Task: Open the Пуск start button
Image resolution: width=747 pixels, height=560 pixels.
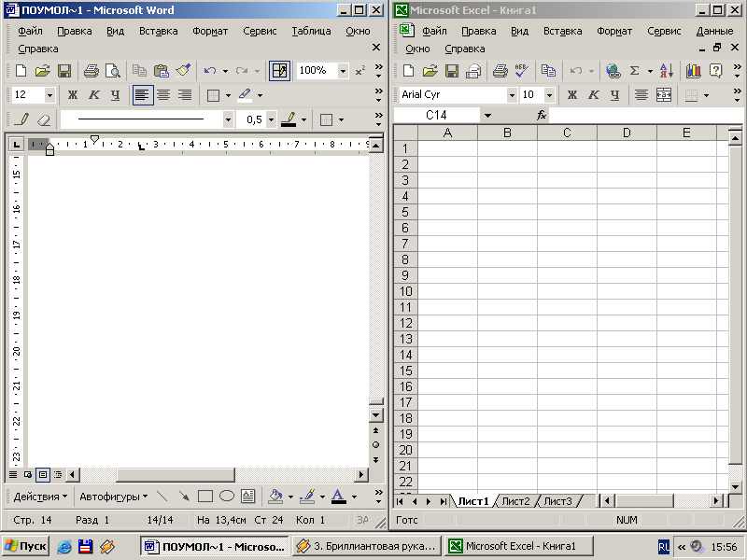Action: point(26,546)
